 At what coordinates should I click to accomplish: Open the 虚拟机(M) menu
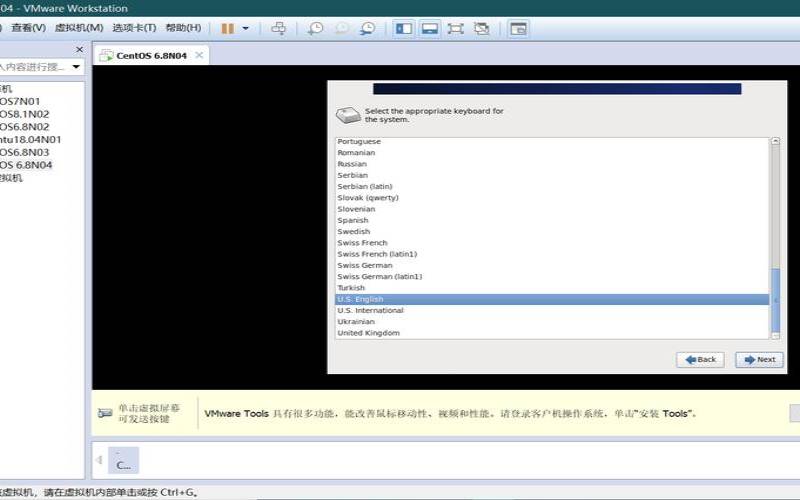click(79, 28)
